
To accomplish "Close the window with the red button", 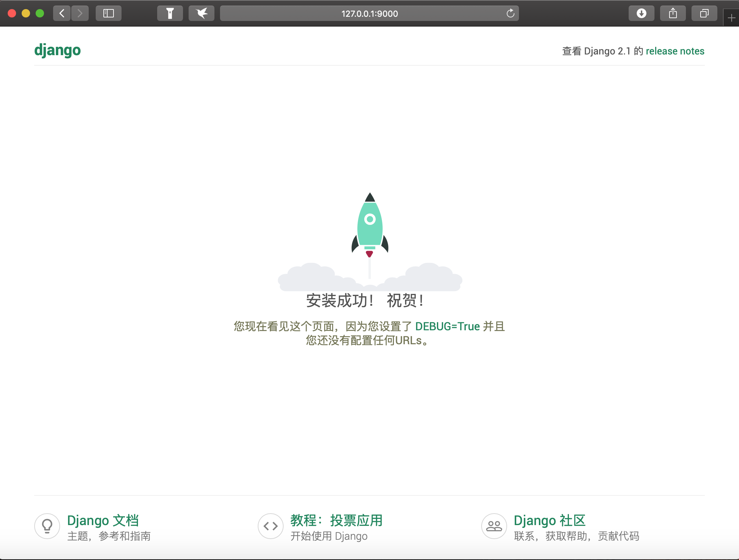I will [12, 13].
